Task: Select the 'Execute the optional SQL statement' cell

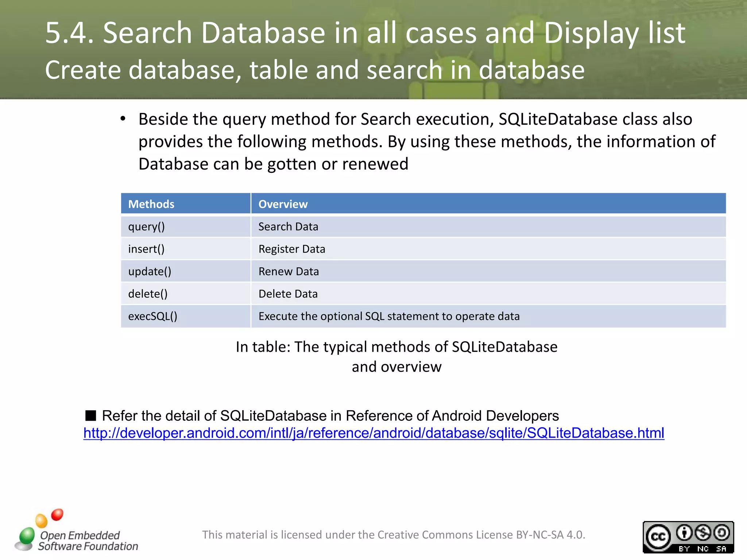Action: (489, 316)
